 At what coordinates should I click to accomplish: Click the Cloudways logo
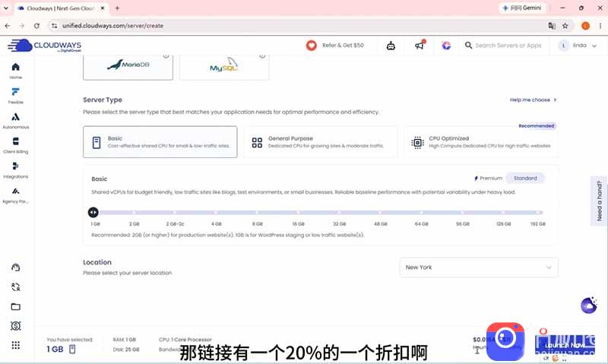44,46
